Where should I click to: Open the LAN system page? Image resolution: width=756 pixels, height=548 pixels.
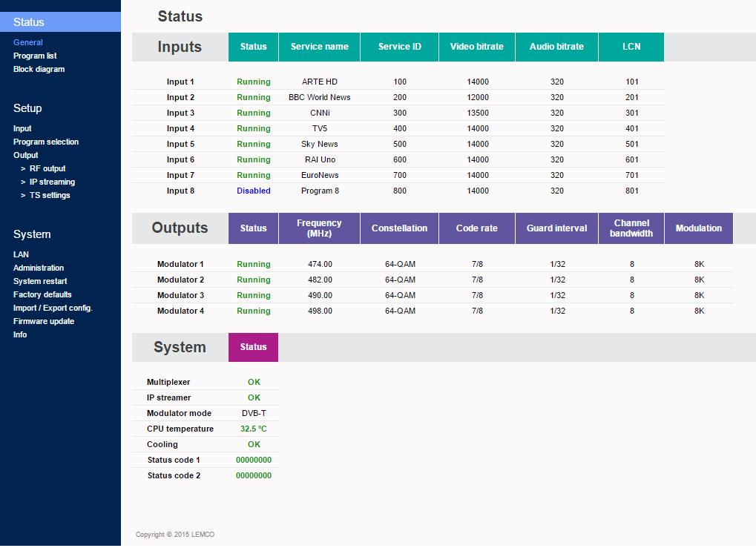21,254
